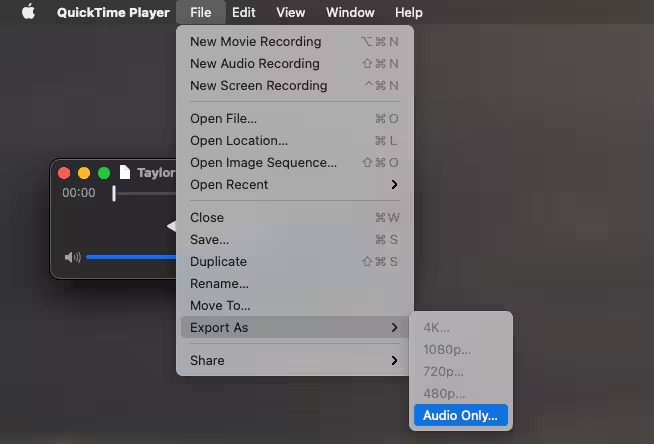Close the File menu in menu bar

pyautogui.click(x=201, y=13)
